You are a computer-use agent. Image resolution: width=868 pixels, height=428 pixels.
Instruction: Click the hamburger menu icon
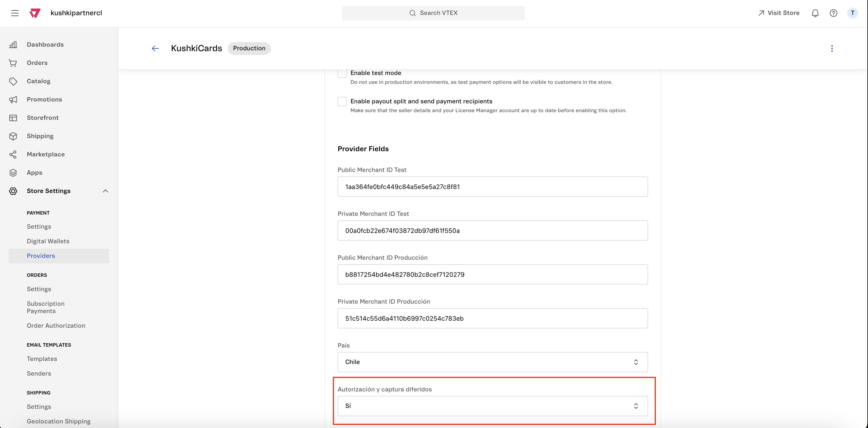(14, 13)
